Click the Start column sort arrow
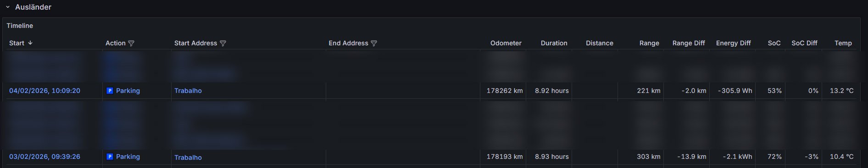Image resolution: width=868 pixels, height=168 pixels. point(30,43)
